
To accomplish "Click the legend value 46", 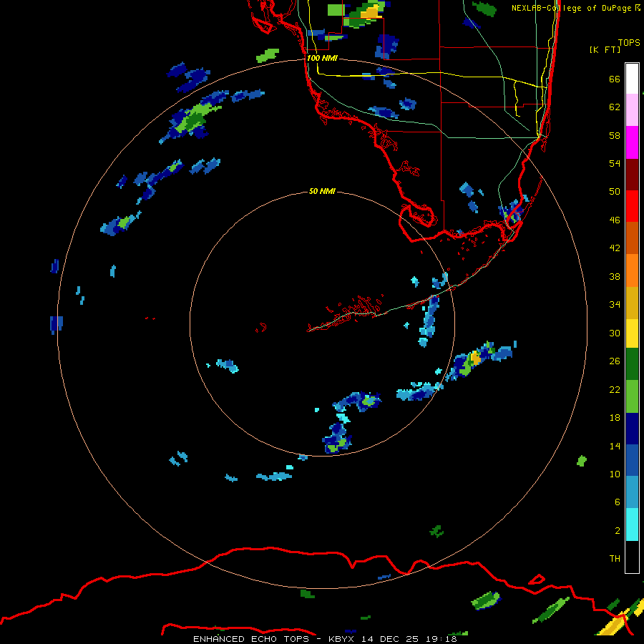I will pos(615,220).
